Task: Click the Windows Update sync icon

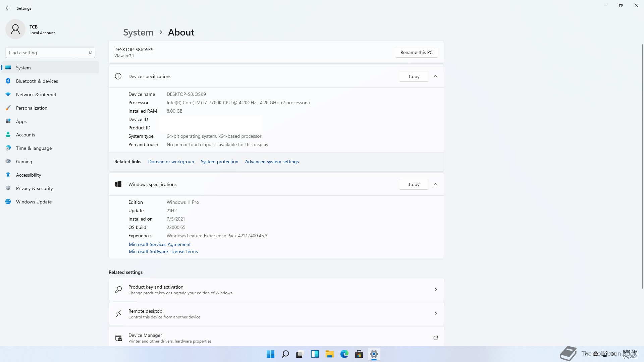Action: tap(8, 202)
